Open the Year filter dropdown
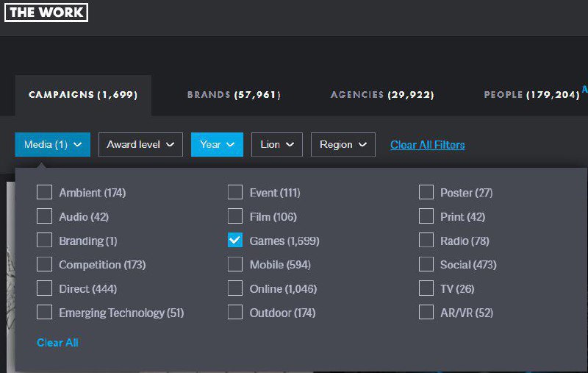 (217, 144)
